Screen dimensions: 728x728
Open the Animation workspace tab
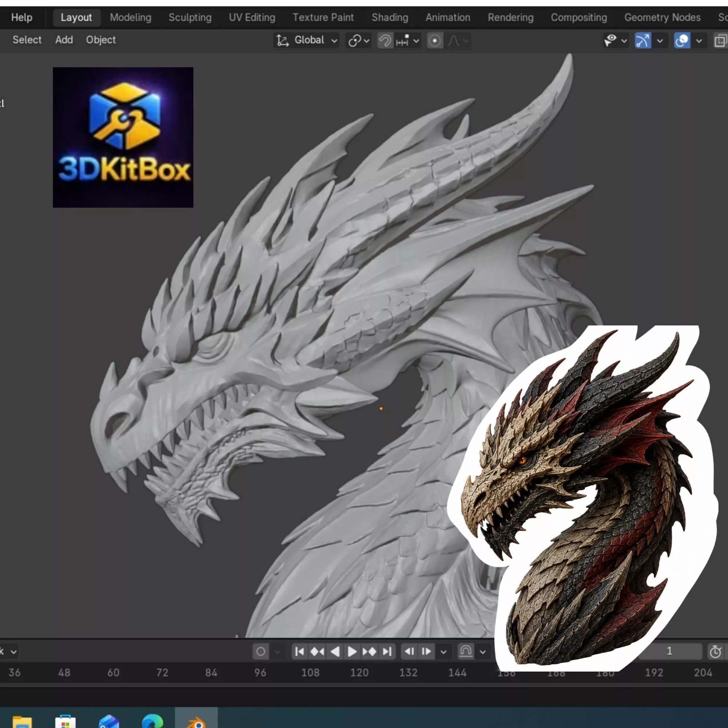click(448, 17)
